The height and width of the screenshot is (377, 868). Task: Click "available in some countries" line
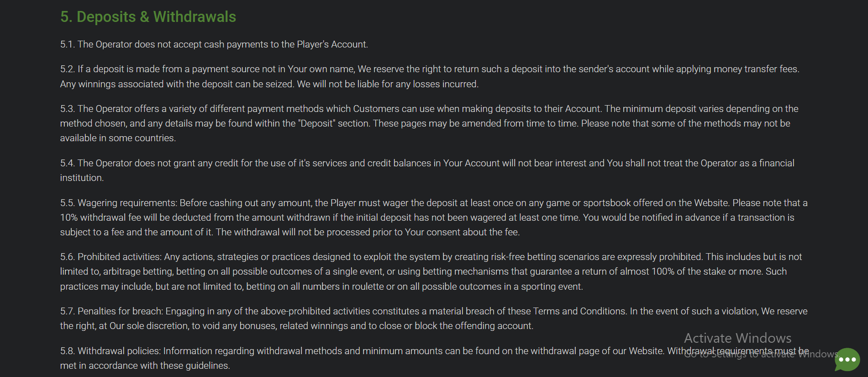point(118,138)
